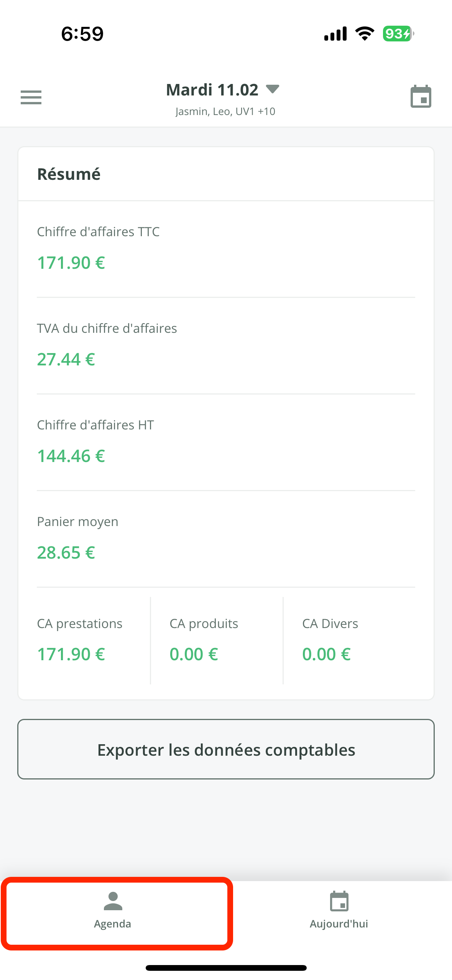Tap the cellular signal bars

(335, 34)
